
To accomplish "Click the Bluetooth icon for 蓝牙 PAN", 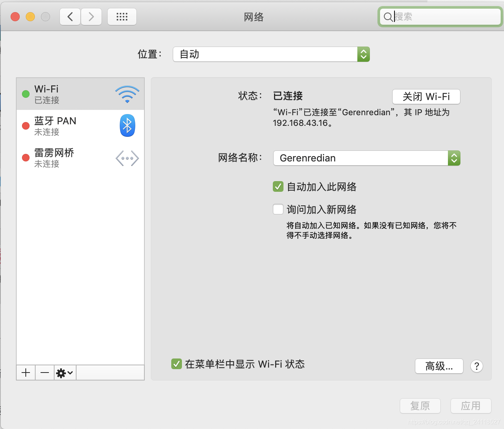I will coord(127,125).
